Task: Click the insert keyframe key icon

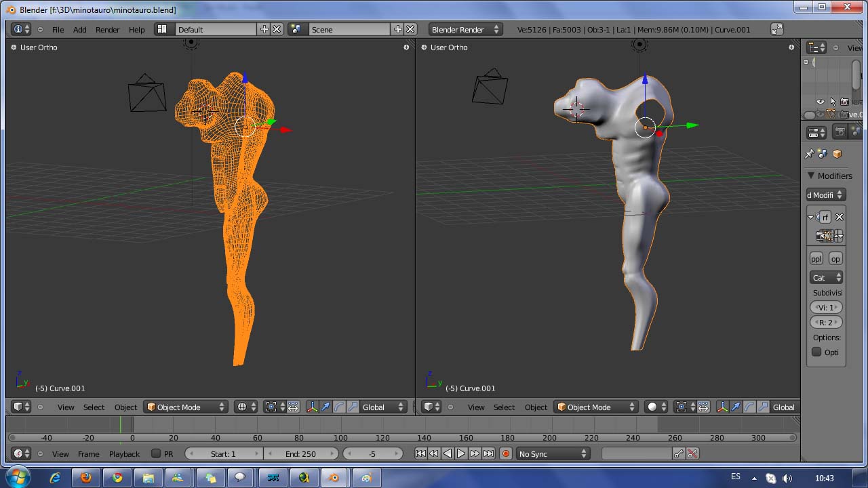Action: (x=679, y=454)
